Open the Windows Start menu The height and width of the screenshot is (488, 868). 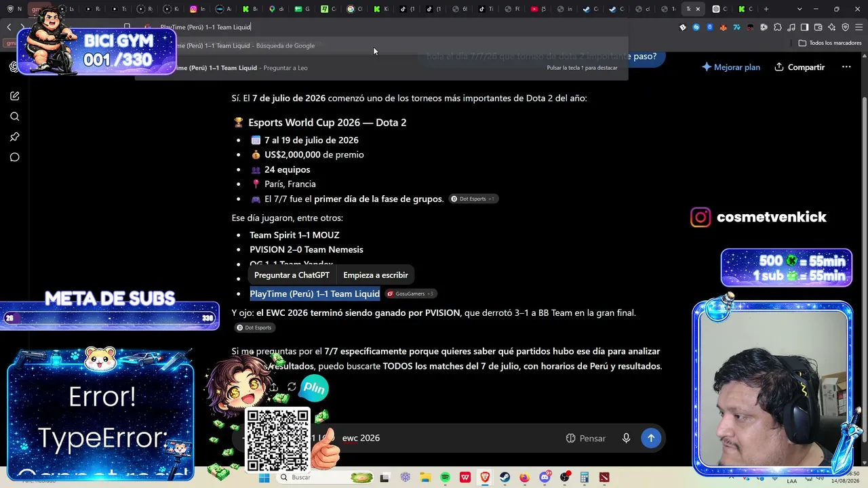point(264,478)
